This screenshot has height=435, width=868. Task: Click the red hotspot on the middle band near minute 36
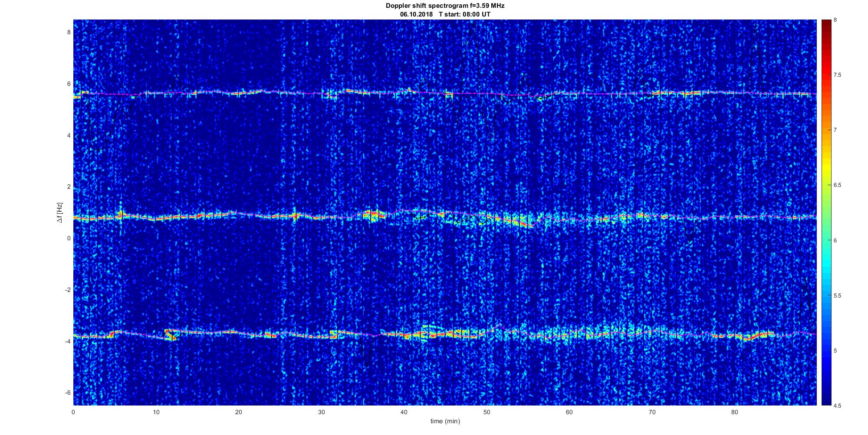(x=372, y=213)
